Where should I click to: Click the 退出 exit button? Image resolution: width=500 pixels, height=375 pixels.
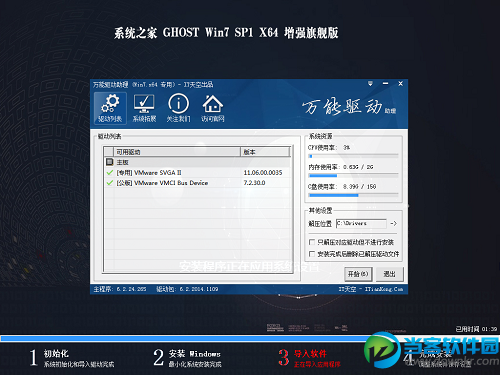tap(389, 274)
